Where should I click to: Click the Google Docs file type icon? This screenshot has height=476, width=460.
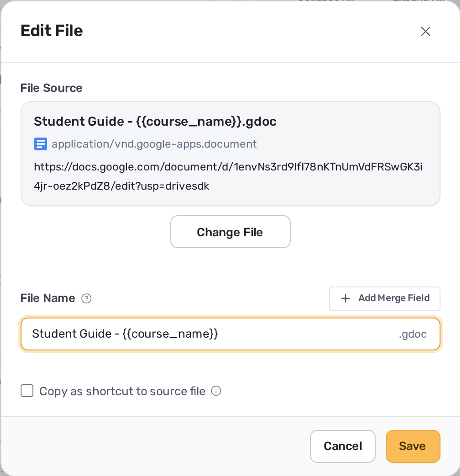click(x=40, y=144)
